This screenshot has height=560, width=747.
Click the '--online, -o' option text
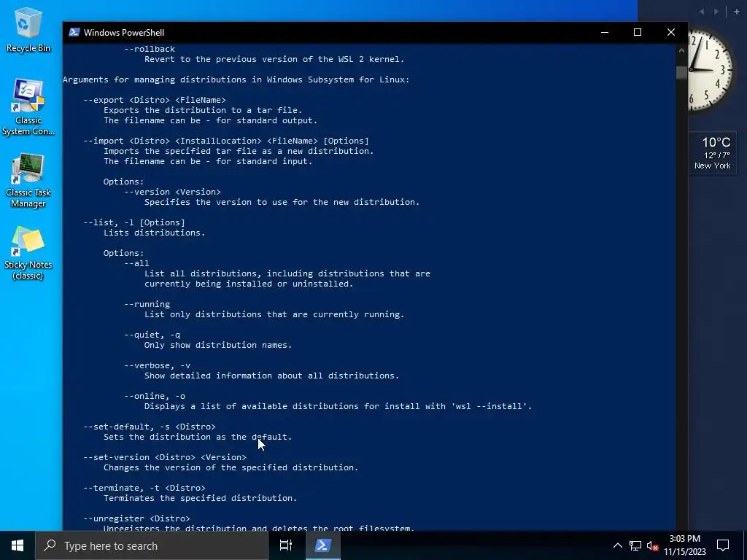click(155, 396)
